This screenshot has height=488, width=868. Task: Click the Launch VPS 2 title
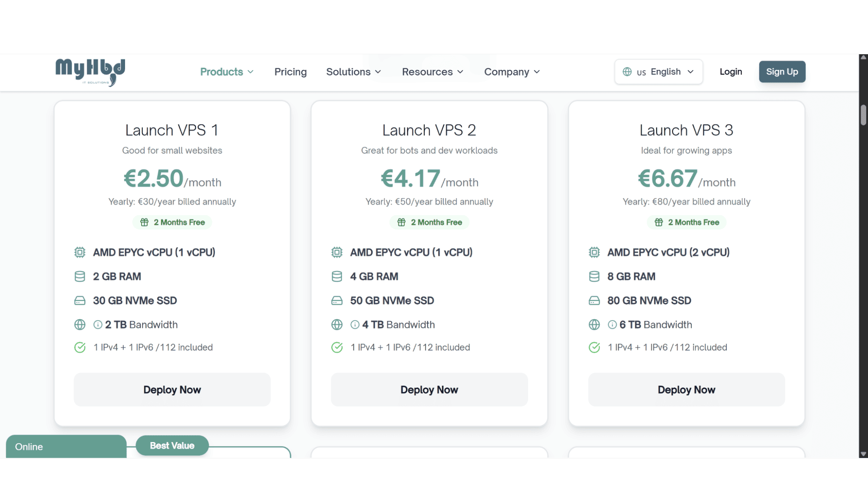[429, 130]
